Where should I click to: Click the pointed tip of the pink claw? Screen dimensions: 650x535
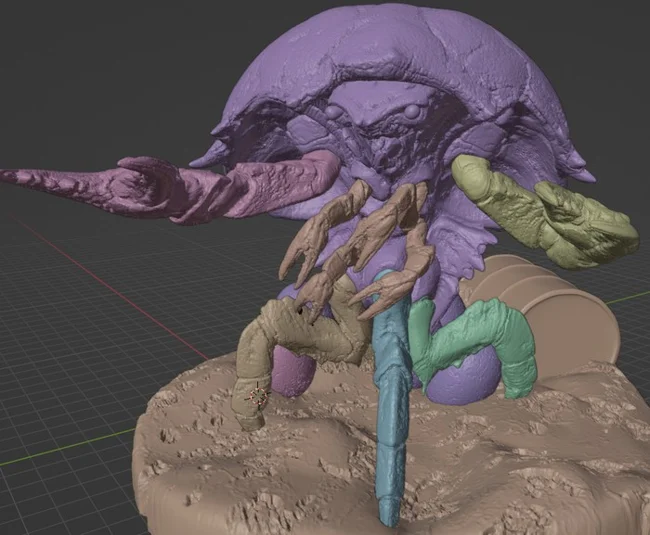[10, 177]
